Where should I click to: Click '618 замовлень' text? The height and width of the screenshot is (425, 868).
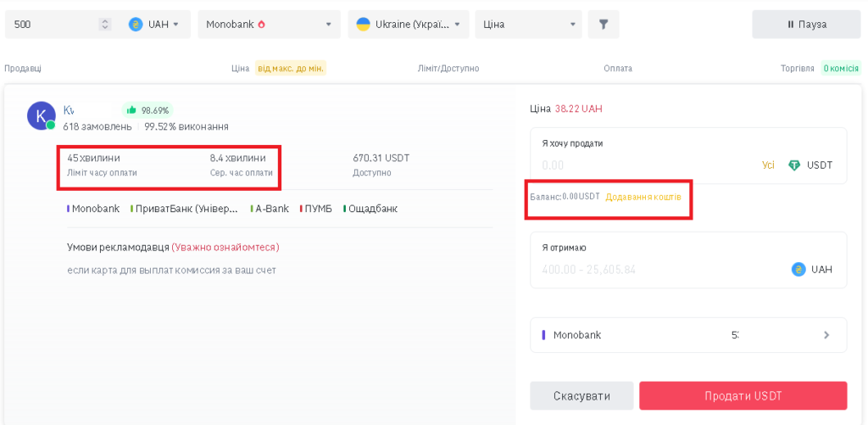[x=97, y=127]
